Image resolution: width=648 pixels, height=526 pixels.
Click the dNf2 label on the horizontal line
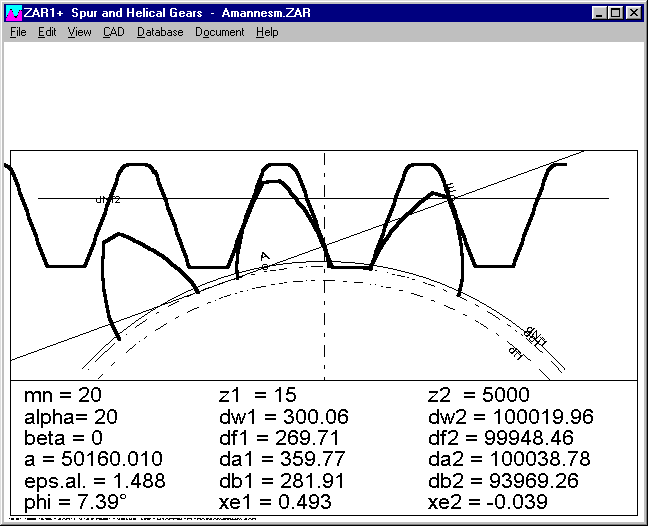[x=108, y=199]
